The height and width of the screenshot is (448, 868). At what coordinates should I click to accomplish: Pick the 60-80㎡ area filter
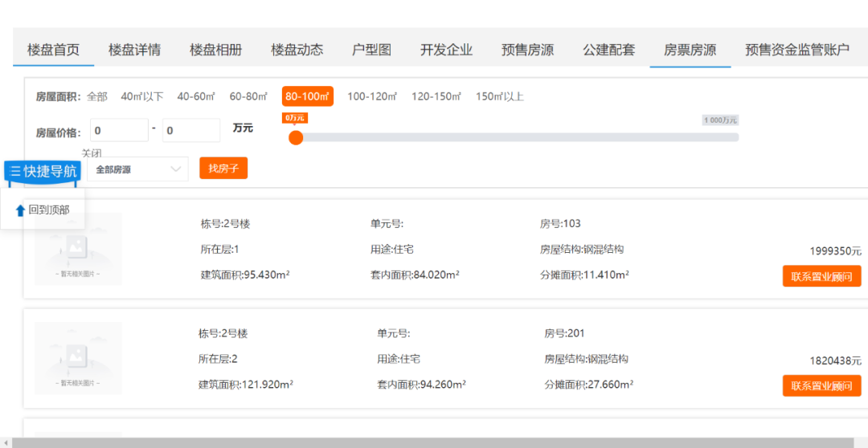click(x=248, y=96)
